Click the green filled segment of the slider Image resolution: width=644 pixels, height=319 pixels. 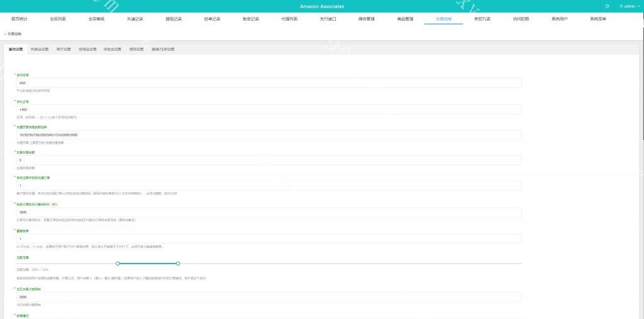point(148,263)
